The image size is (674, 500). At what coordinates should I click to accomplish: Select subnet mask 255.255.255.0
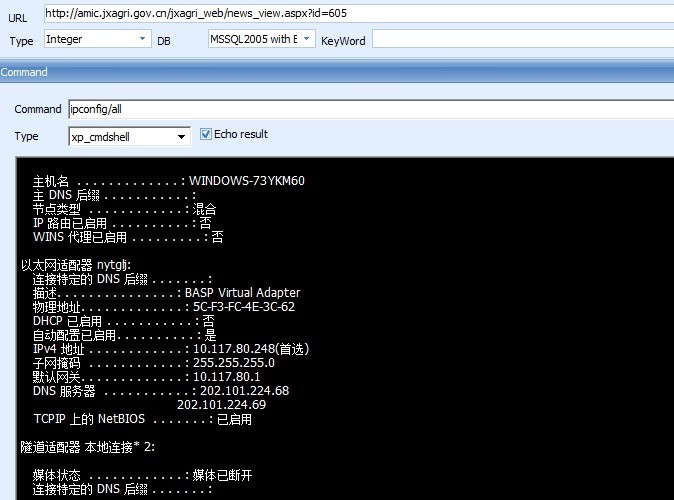(234, 363)
